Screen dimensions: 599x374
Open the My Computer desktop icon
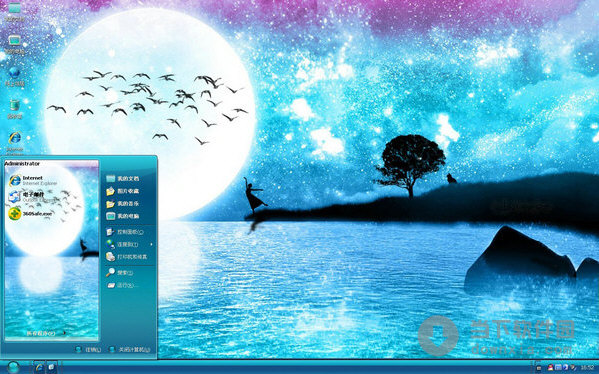(x=15, y=44)
